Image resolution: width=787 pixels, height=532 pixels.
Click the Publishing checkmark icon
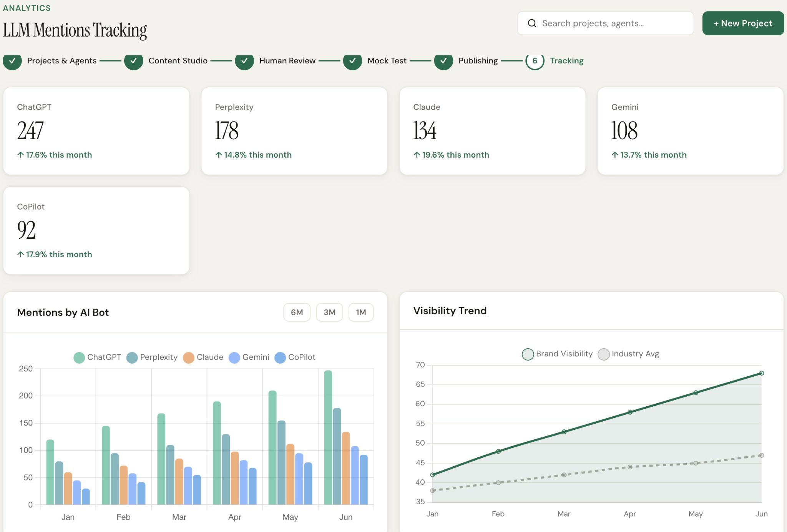pos(443,61)
